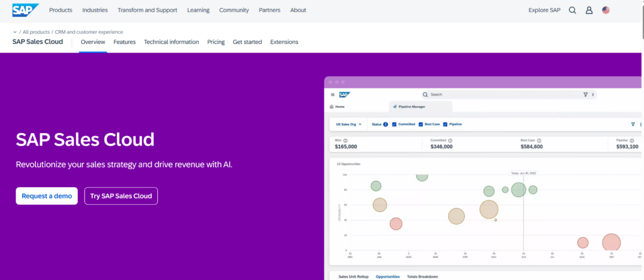The height and width of the screenshot is (280, 644).
Task: Open the Get started tab
Action: tap(247, 42)
